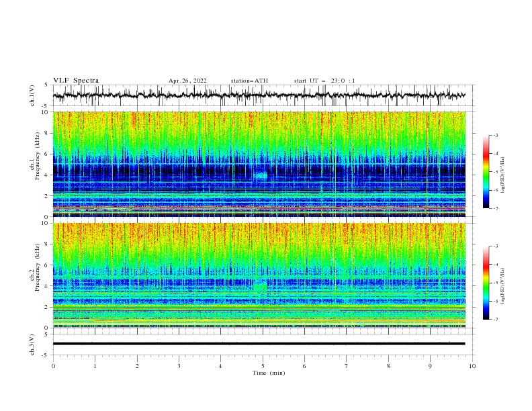
Task: Click the lower PSD color scale bar
Action: [486, 283]
